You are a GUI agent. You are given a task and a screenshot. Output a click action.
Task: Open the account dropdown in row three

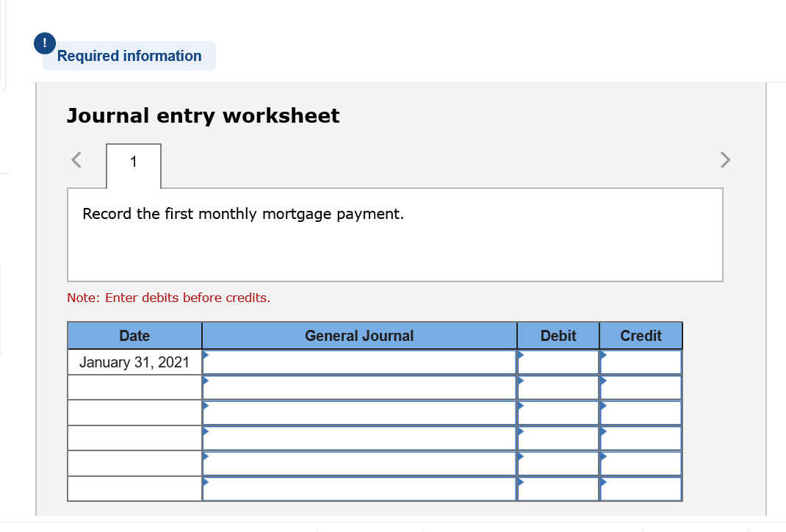point(358,412)
